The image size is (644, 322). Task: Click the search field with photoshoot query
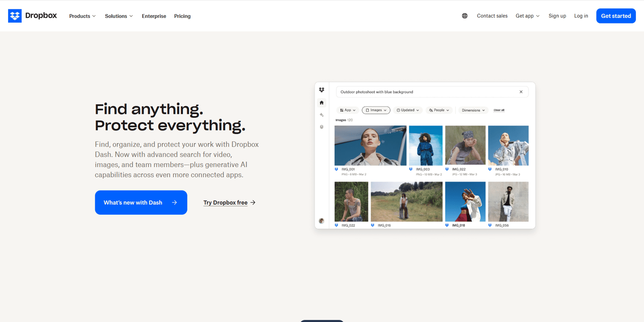coord(432,92)
